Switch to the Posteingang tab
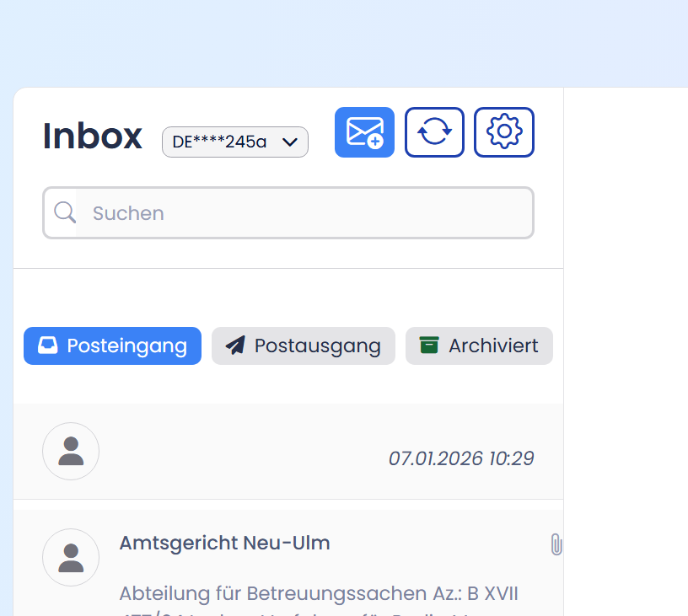The image size is (688, 616). 112,345
